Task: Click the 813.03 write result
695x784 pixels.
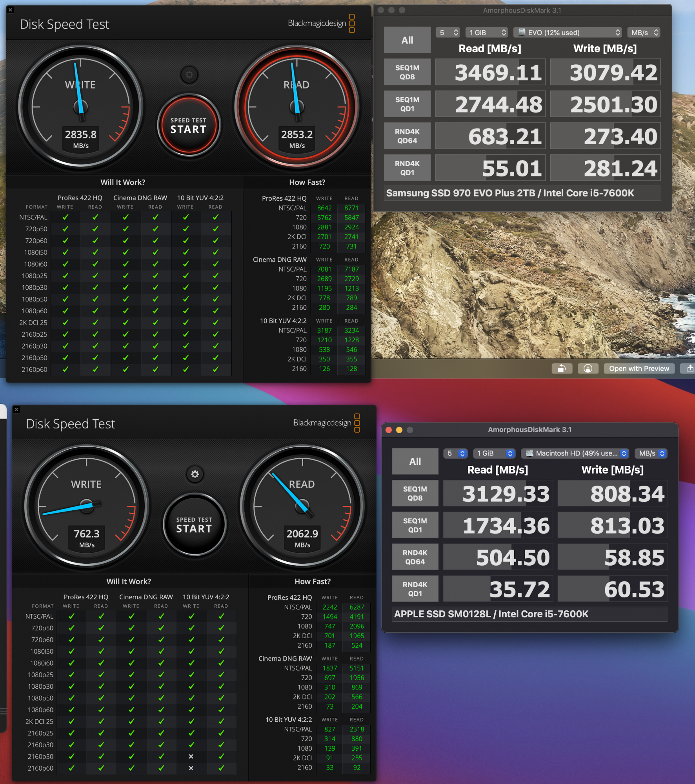Action: pos(613,525)
